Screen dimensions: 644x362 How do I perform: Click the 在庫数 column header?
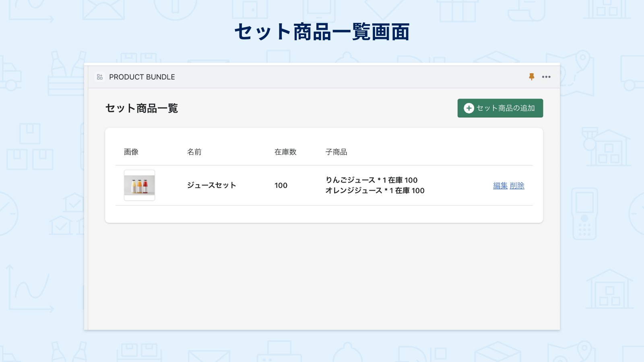285,152
